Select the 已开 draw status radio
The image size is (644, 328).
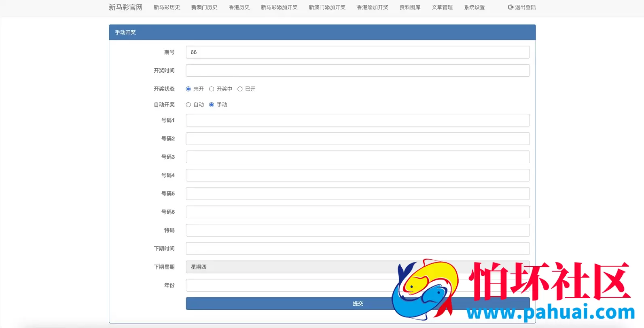point(240,89)
